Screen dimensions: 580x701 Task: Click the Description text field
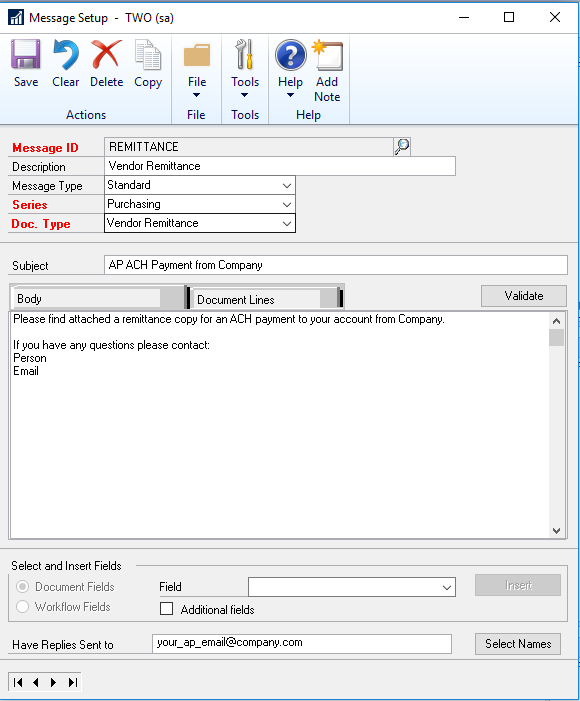tap(280, 166)
